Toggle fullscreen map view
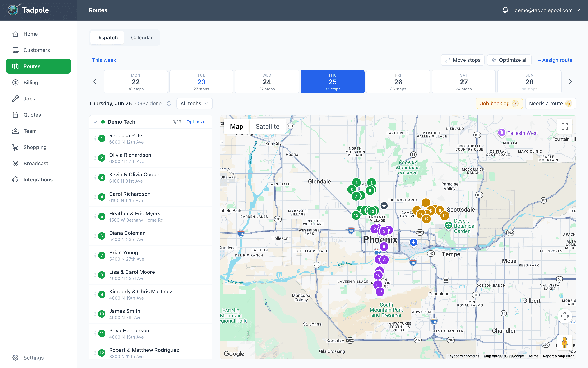Screen dimensions: 588x368 [x=565, y=126]
